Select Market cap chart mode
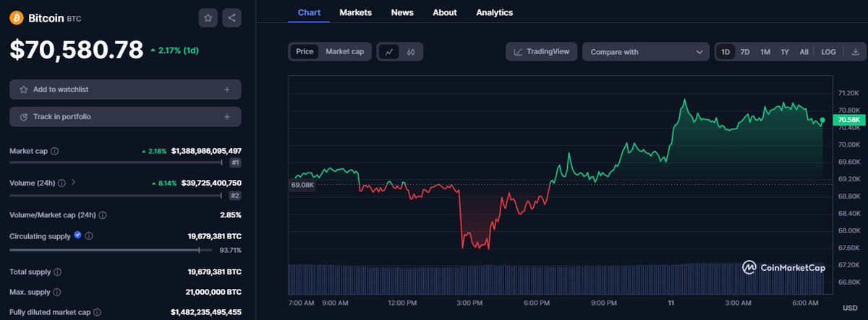The width and height of the screenshot is (868, 320). tap(344, 52)
